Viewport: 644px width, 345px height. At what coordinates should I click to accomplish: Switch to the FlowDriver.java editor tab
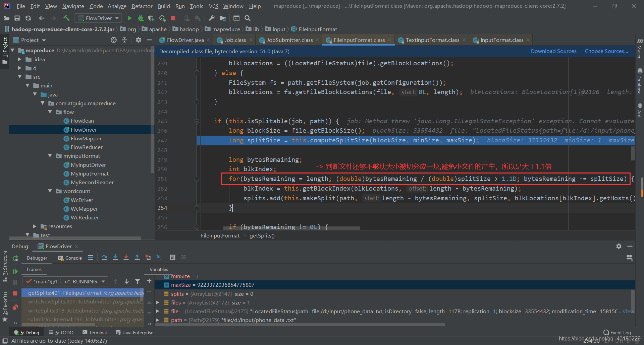[x=185, y=40]
